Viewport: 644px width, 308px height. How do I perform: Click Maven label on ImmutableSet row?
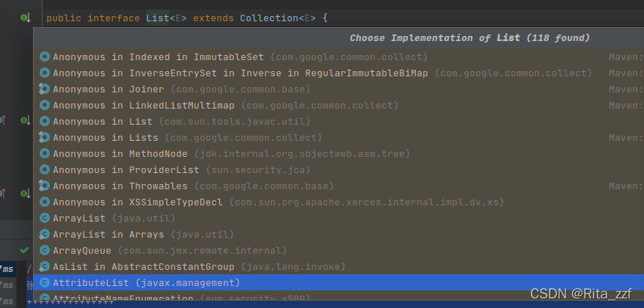click(626, 57)
